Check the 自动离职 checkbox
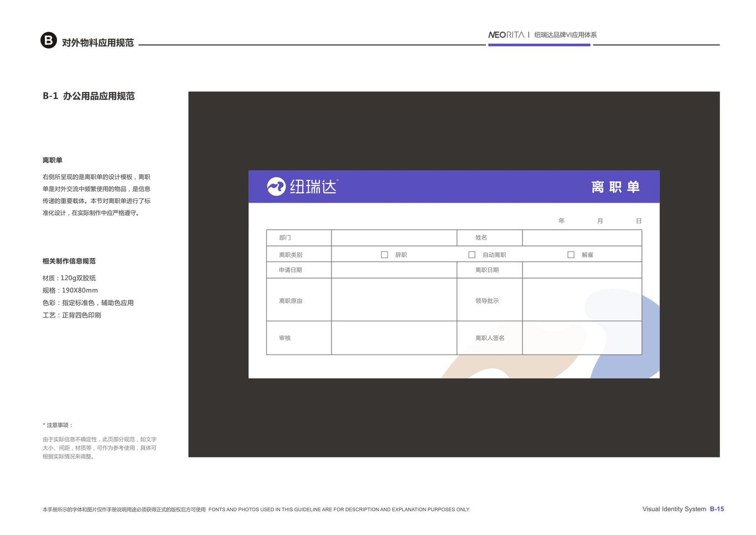Viewport: 756px width, 535px height. click(472, 255)
